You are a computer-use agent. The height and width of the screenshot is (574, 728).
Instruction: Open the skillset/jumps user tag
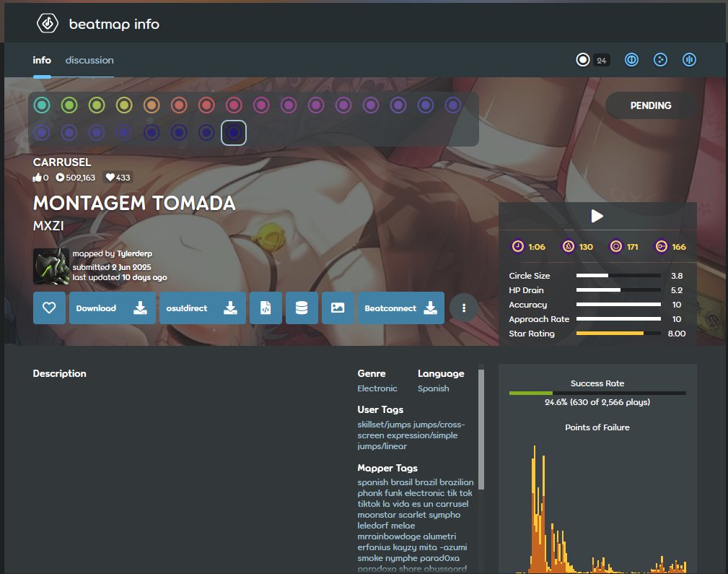[x=384, y=425]
